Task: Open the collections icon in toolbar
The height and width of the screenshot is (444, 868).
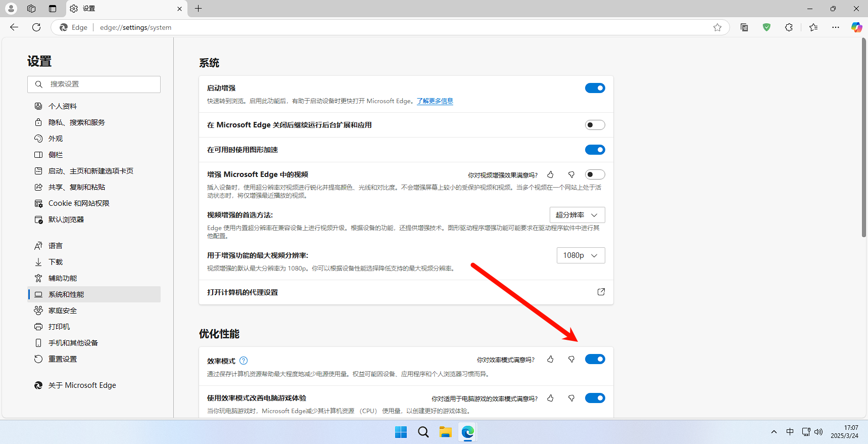Action: [744, 27]
